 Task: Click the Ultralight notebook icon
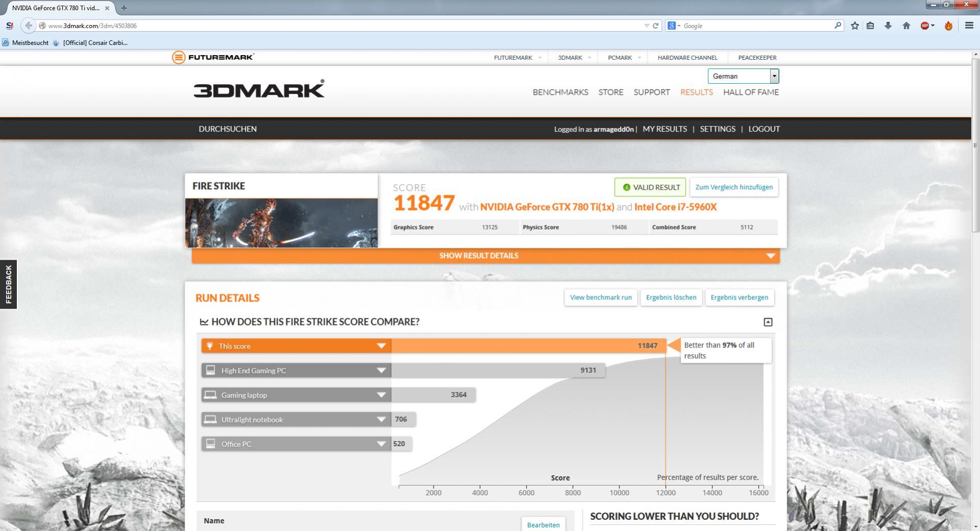pos(210,419)
